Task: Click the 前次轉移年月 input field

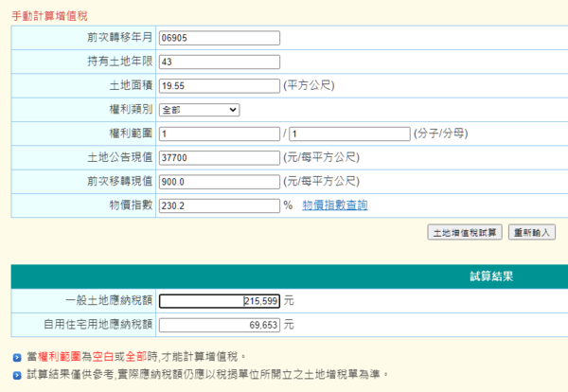Action: click(220, 38)
